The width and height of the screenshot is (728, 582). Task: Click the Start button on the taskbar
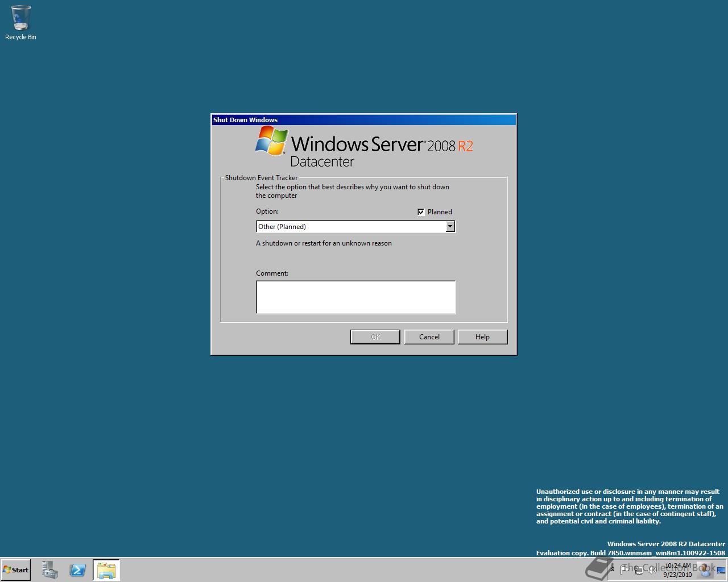pyautogui.click(x=16, y=569)
